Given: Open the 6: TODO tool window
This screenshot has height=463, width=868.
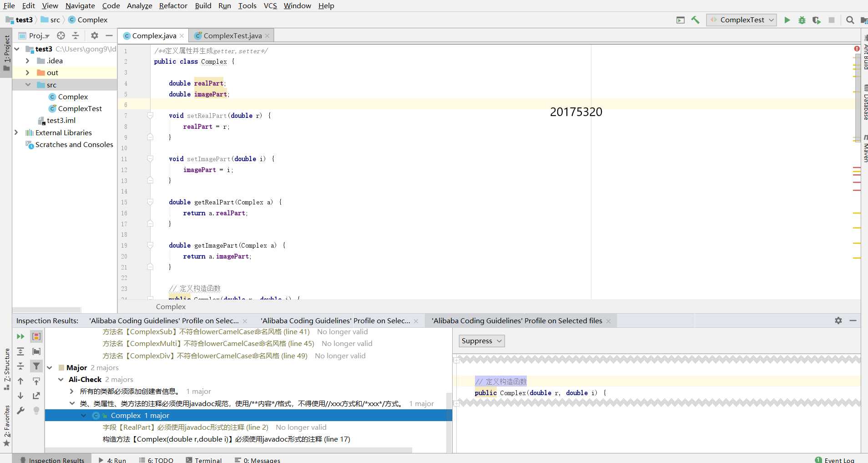Looking at the screenshot, I should (x=156, y=460).
